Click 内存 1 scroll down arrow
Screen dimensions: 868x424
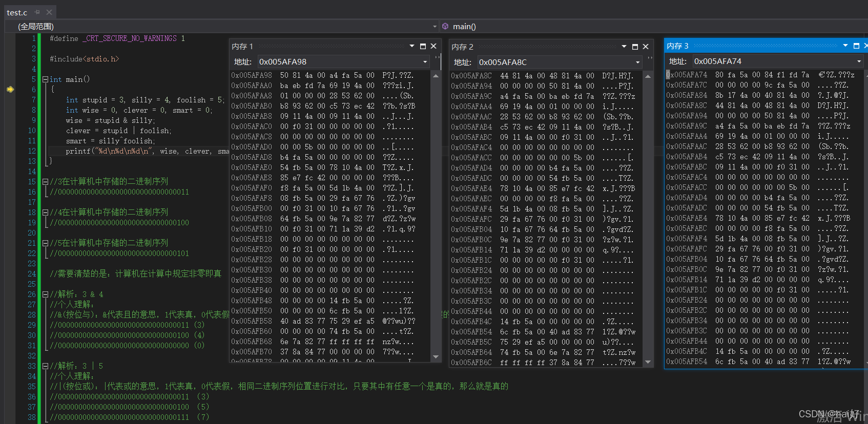pos(436,357)
